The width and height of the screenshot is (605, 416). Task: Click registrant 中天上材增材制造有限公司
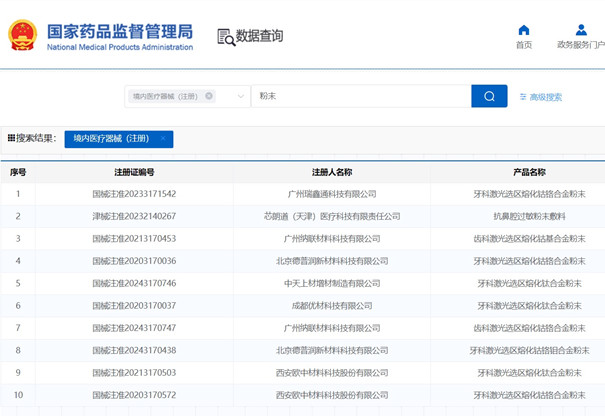332,283
